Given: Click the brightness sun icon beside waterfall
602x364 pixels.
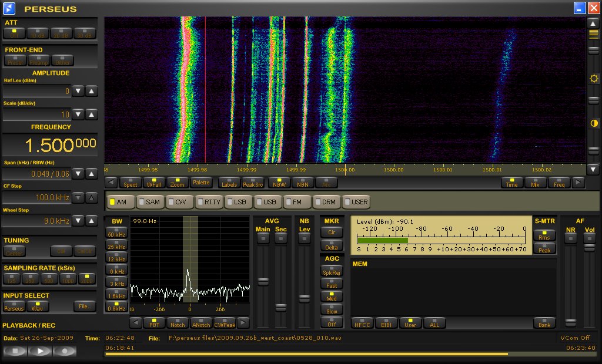Looking at the screenshot, I should pos(594,79).
